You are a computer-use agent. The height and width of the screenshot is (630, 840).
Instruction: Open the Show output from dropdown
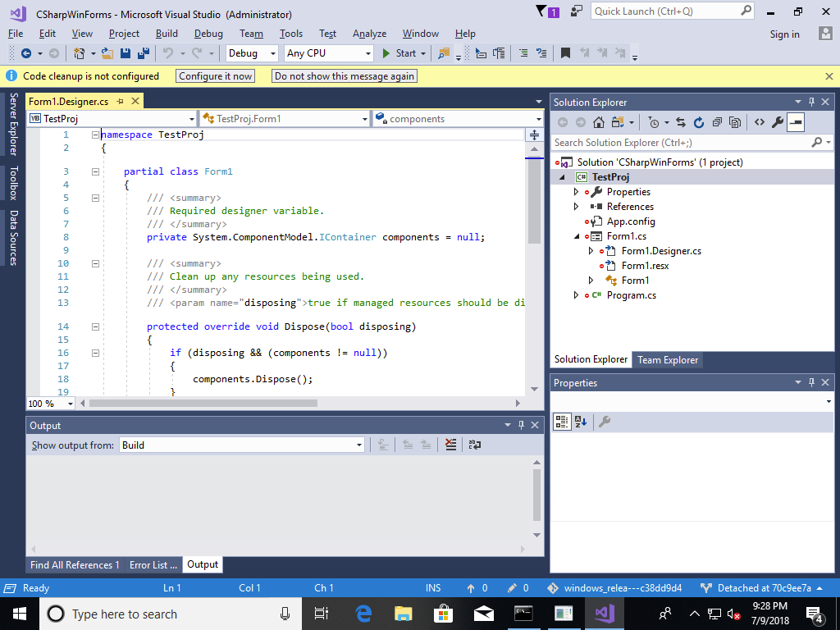coord(358,444)
